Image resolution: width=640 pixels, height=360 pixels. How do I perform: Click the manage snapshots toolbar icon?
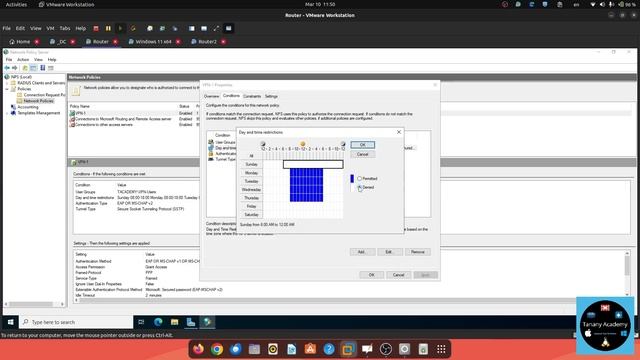click(x=175, y=28)
